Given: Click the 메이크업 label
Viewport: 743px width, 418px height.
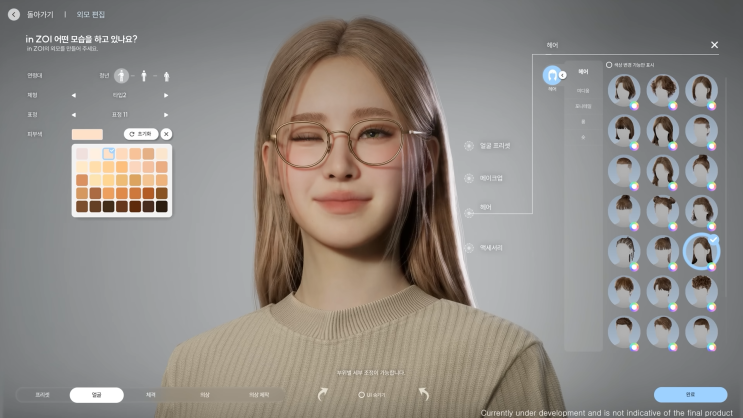Looking at the screenshot, I should point(491,178).
